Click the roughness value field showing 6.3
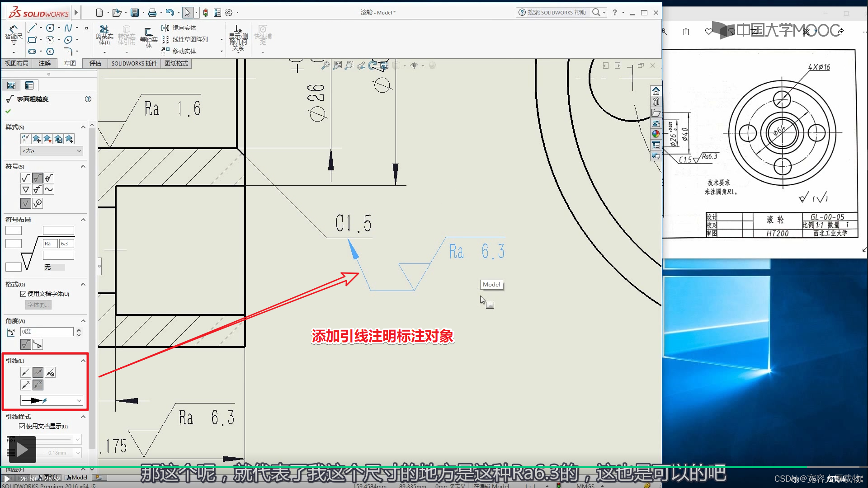Image resolution: width=868 pixels, height=488 pixels. [x=66, y=244]
